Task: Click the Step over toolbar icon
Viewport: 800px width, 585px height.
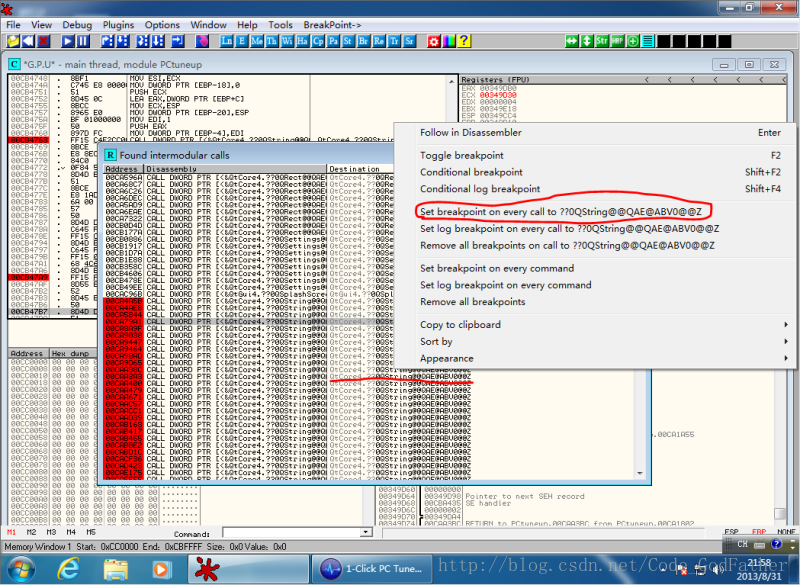Action: [122, 41]
